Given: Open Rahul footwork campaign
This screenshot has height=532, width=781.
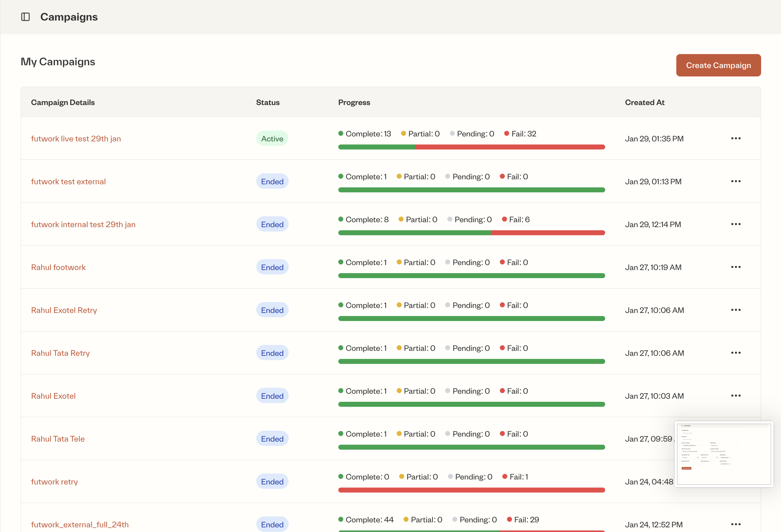Looking at the screenshot, I should pos(58,267).
